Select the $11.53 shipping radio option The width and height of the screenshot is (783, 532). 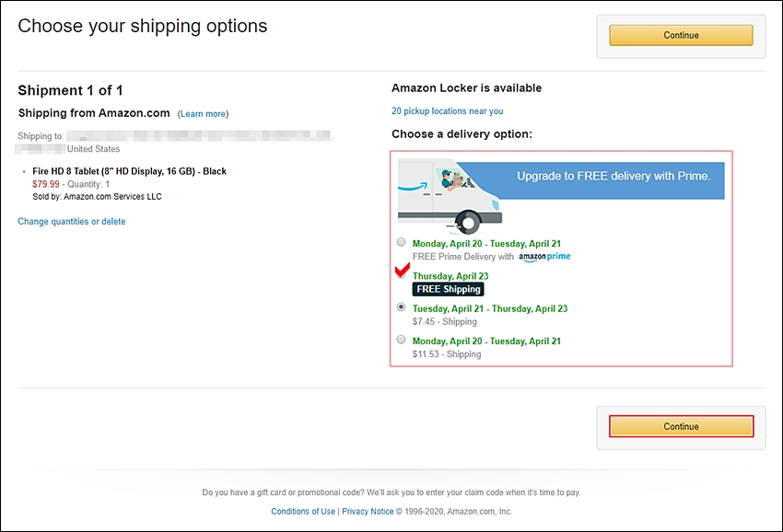point(401,340)
